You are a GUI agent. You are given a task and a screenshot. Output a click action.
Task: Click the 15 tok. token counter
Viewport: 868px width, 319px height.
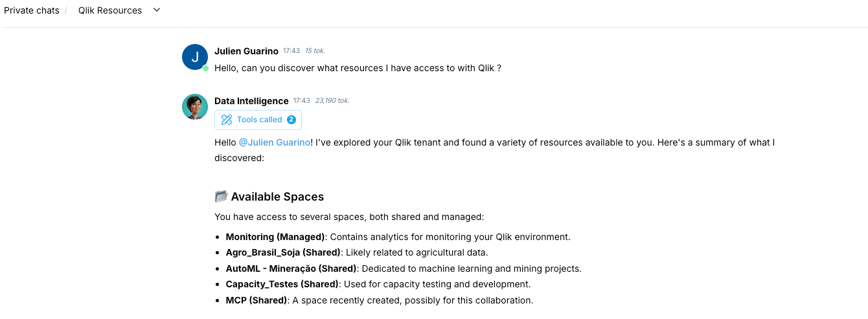[x=315, y=51]
